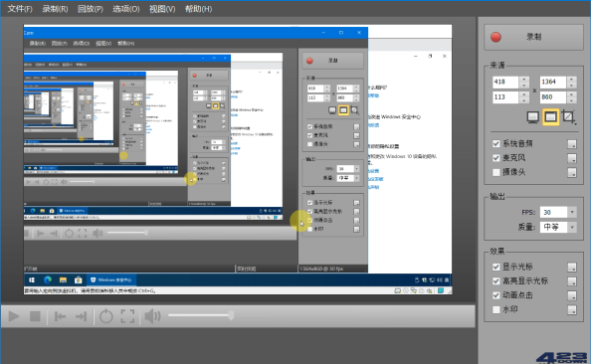Open the 视图(V) menu
This screenshot has width=591, height=364.
tap(162, 9)
